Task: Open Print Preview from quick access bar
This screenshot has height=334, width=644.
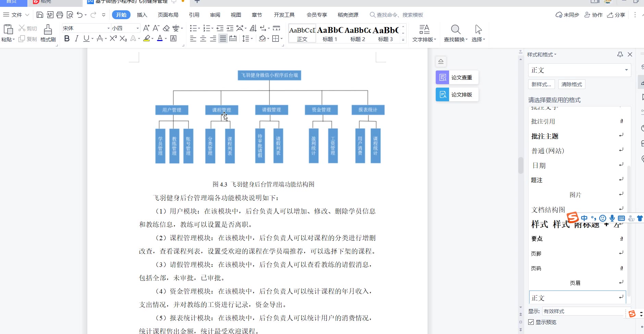Action: click(x=70, y=15)
